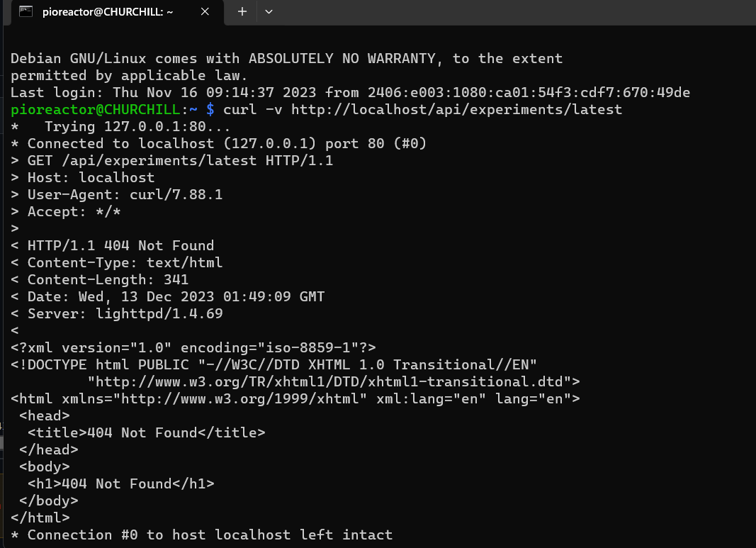This screenshot has width=756, height=548.
Task: Select the pioreactor@CHURCHILL tab
Action: (x=114, y=12)
